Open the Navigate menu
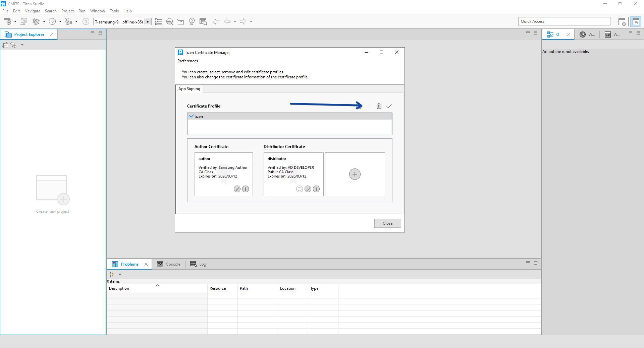 [32, 11]
